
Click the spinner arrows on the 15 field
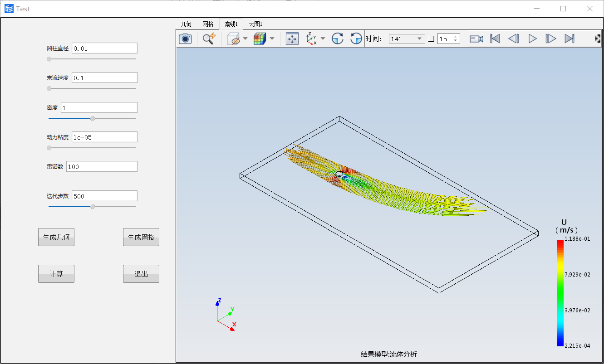click(x=456, y=39)
